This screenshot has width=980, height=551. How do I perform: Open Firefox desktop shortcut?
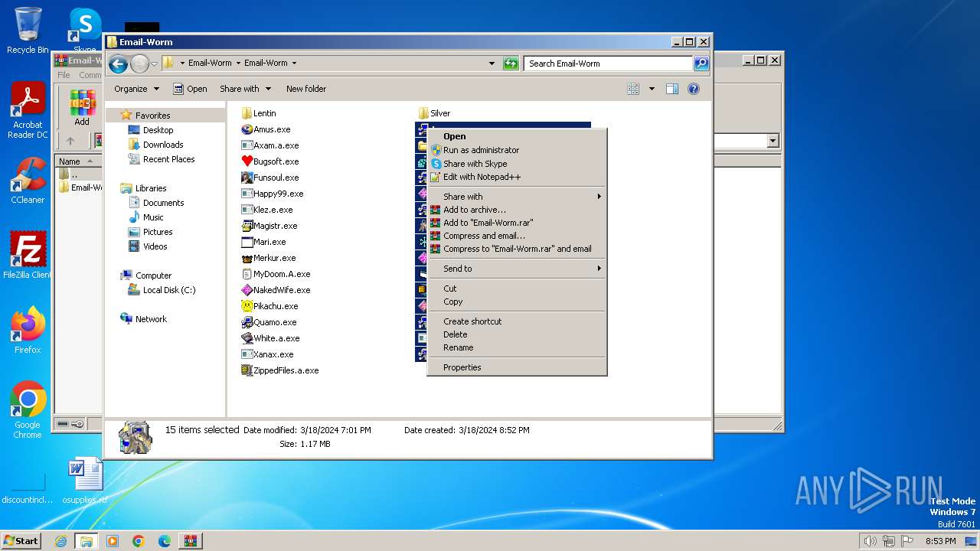point(28,330)
